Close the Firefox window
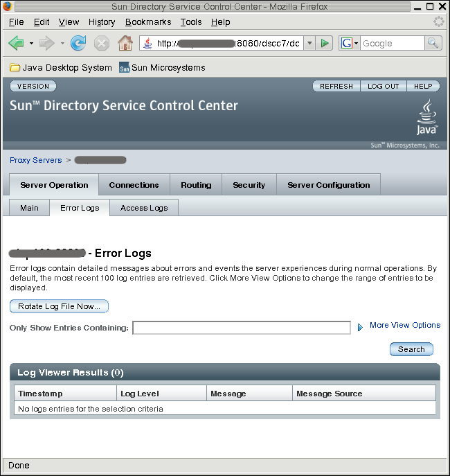 click(442, 6)
